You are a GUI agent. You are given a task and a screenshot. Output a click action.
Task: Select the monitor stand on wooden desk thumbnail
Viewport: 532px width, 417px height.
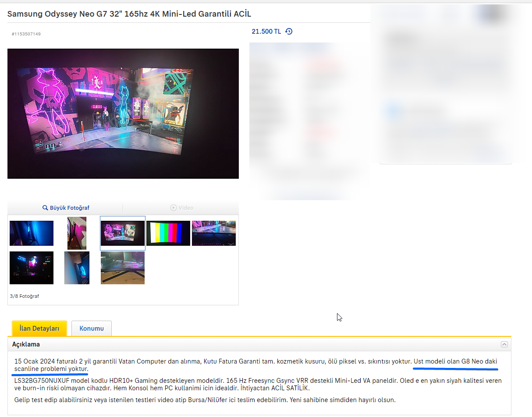click(123, 268)
